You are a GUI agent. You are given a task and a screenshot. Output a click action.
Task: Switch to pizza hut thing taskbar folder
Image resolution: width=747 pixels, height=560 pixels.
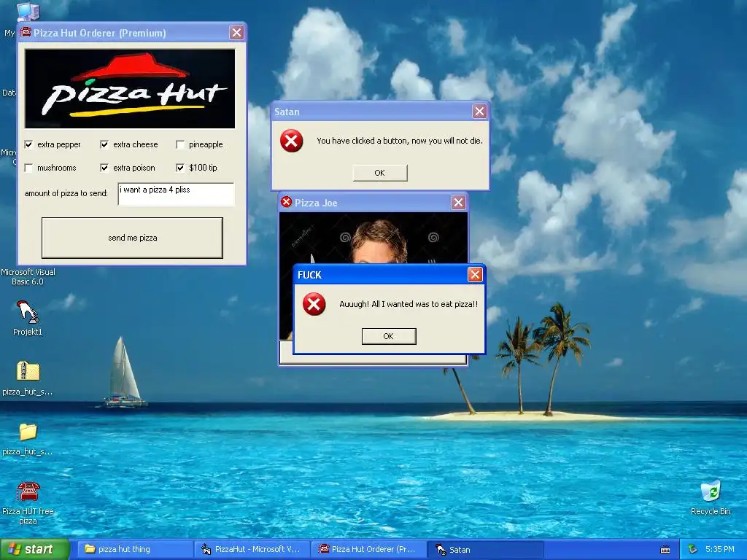135,550
